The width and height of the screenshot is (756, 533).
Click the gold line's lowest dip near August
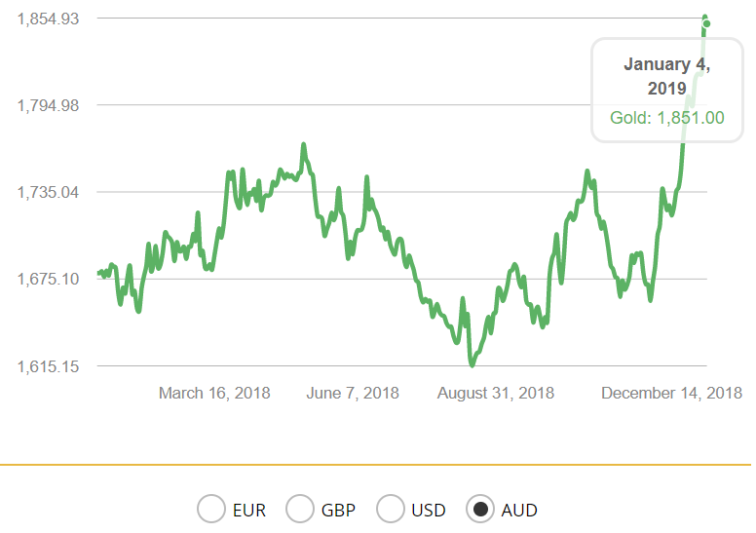point(472,364)
